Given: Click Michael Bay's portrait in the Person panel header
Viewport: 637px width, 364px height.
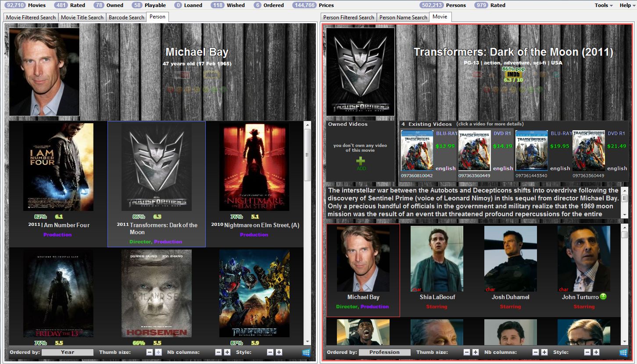Looking at the screenshot, I should click(x=44, y=72).
